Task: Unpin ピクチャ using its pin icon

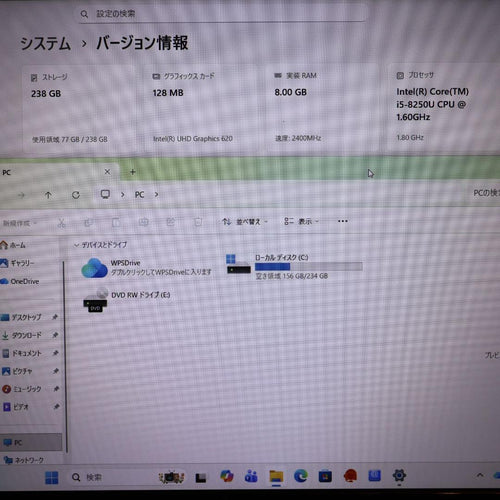Action: (x=55, y=371)
